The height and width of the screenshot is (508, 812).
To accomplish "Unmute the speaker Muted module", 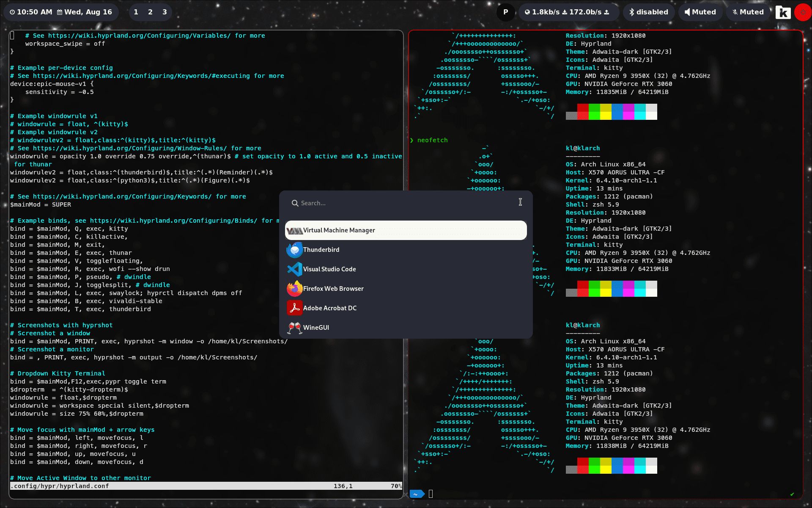I will tap(700, 12).
